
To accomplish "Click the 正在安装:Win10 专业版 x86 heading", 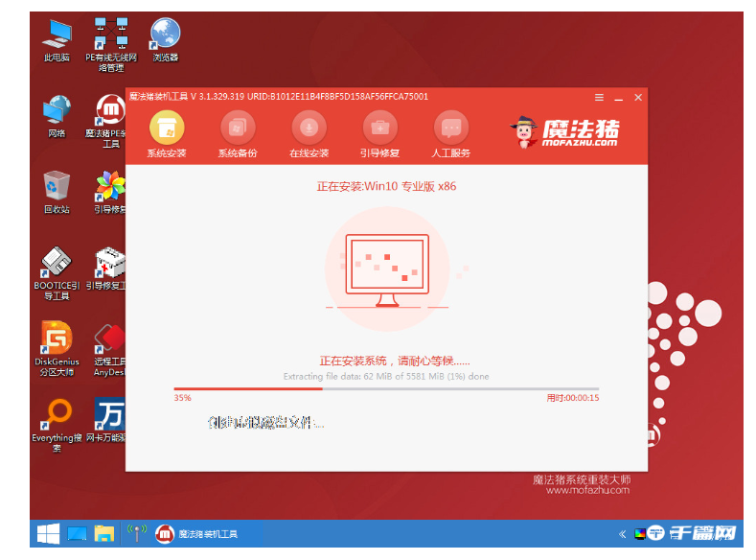I will (386, 186).
